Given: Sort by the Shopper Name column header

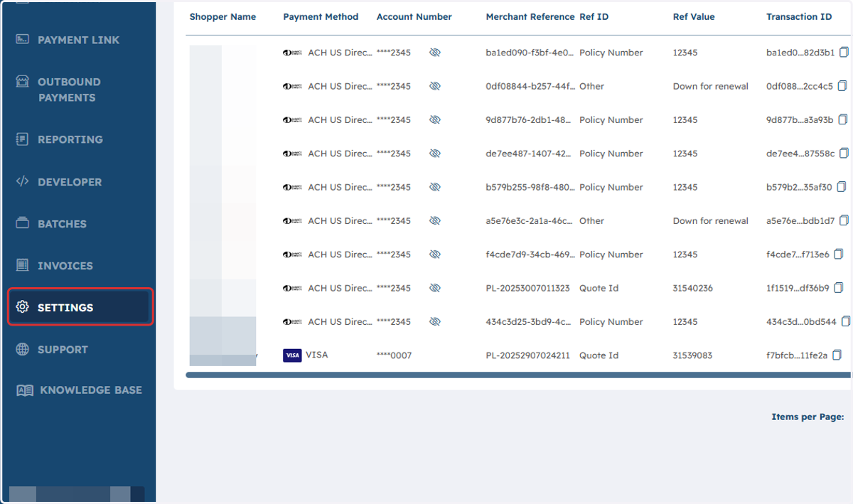Looking at the screenshot, I should [222, 17].
